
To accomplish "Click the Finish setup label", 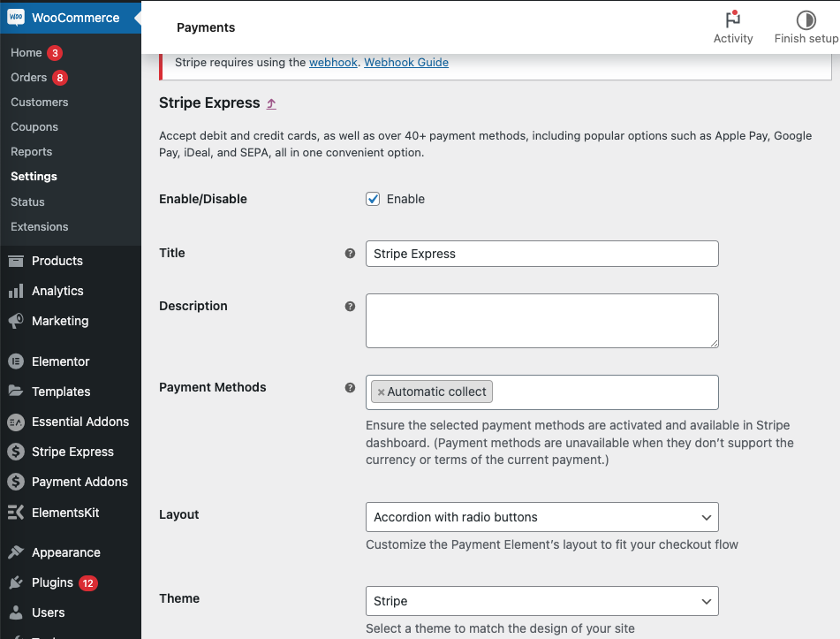I will tap(806, 39).
